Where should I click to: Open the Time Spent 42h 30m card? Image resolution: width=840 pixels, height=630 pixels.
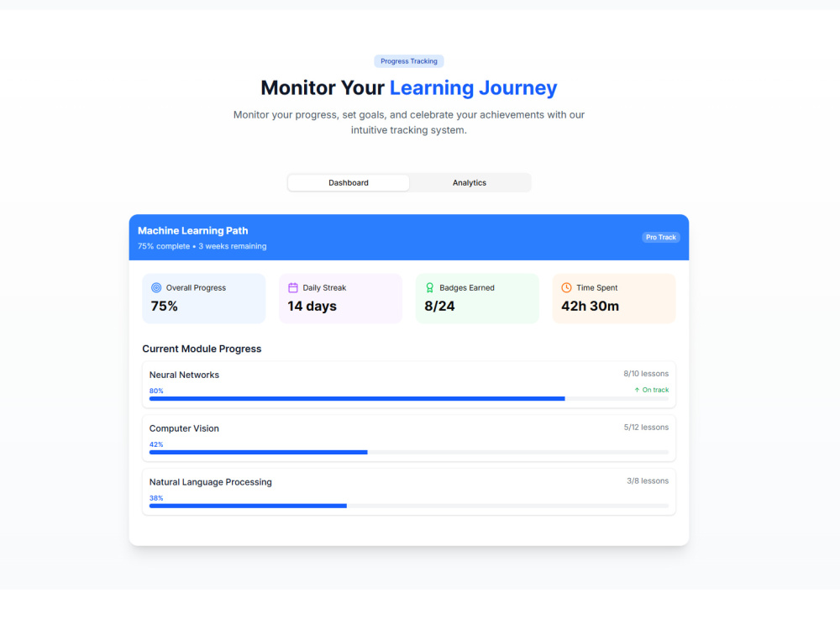click(x=614, y=298)
